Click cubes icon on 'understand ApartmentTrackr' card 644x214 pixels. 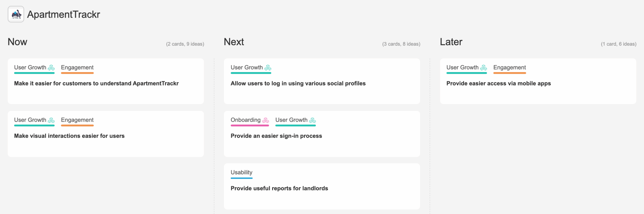(x=51, y=68)
